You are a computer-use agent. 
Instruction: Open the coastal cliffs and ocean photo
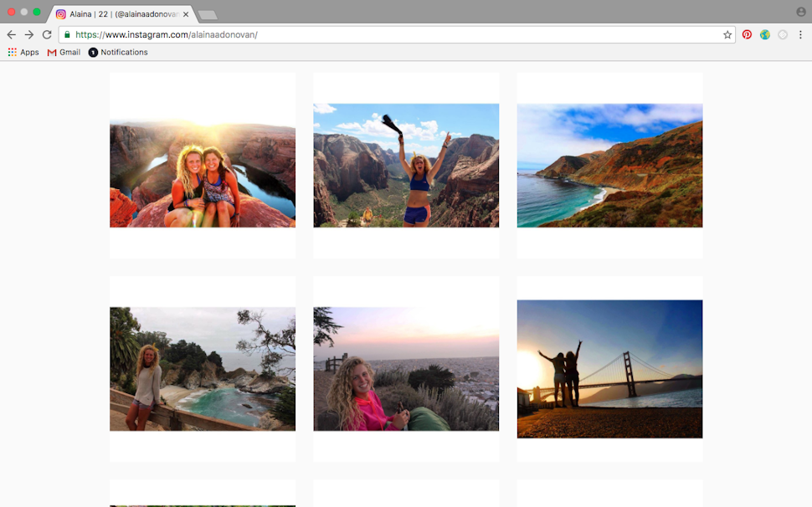point(609,166)
